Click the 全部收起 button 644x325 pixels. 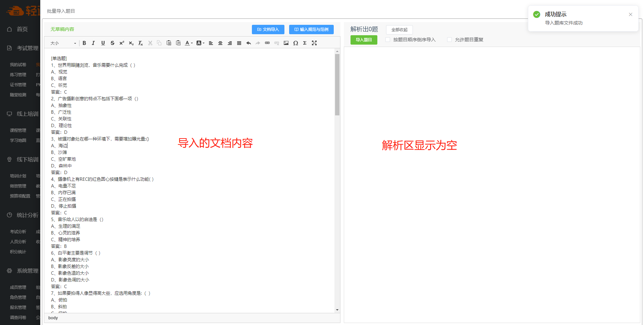(x=399, y=30)
